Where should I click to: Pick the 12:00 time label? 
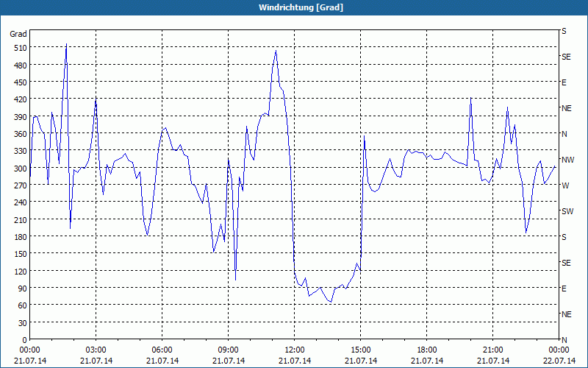295,350
